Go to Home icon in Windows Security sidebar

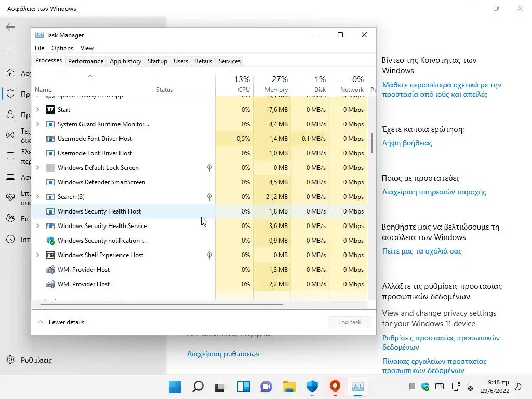tap(10, 73)
